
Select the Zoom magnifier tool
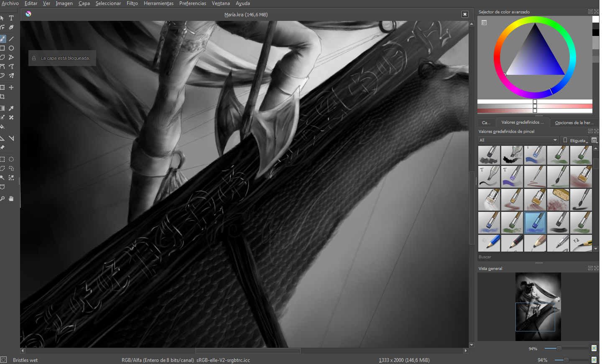pos(2,199)
